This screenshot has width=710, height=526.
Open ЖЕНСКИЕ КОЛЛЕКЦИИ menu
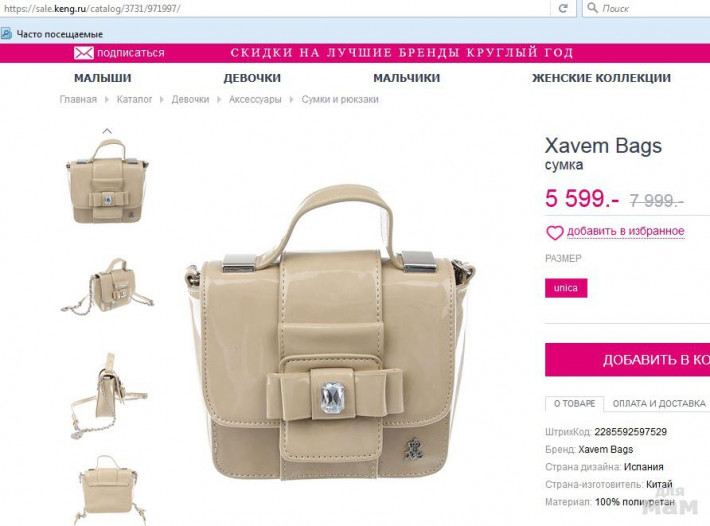coord(601,78)
